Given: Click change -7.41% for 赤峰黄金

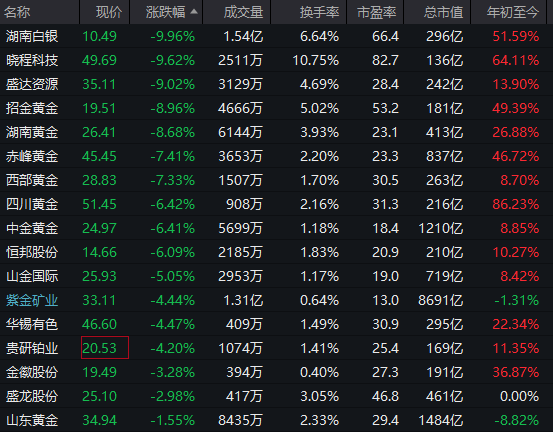Looking at the screenshot, I should 172,156.
